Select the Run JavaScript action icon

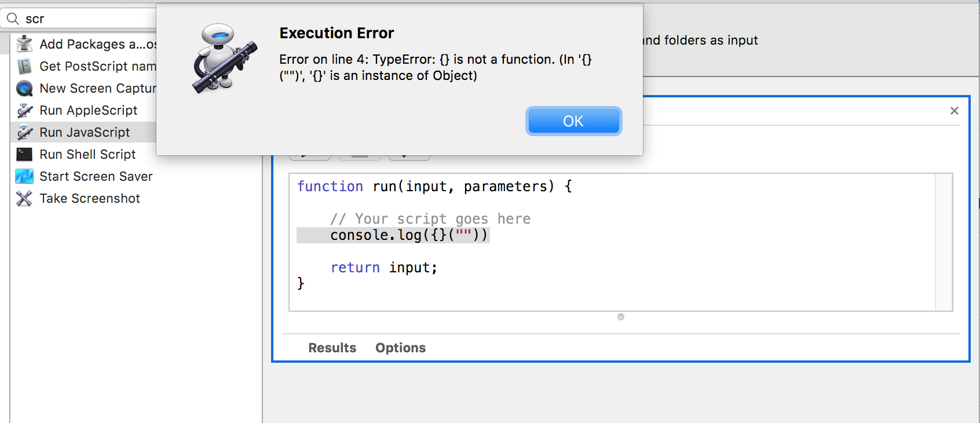(24, 132)
